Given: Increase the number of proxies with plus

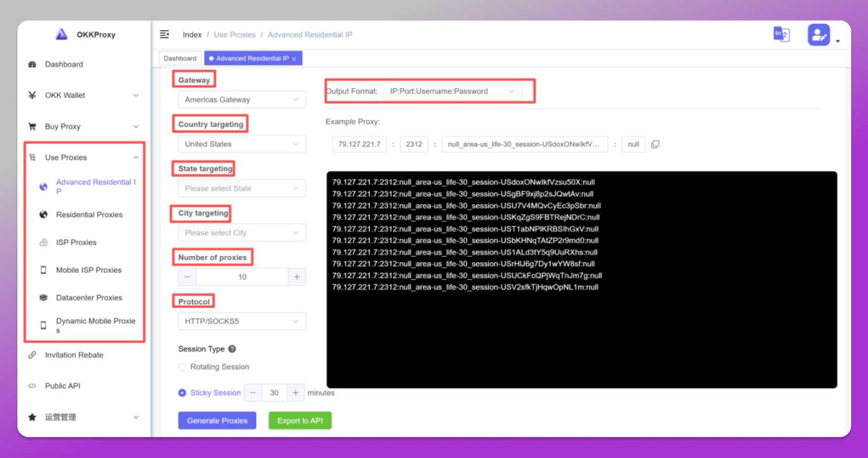Looking at the screenshot, I should [x=297, y=277].
